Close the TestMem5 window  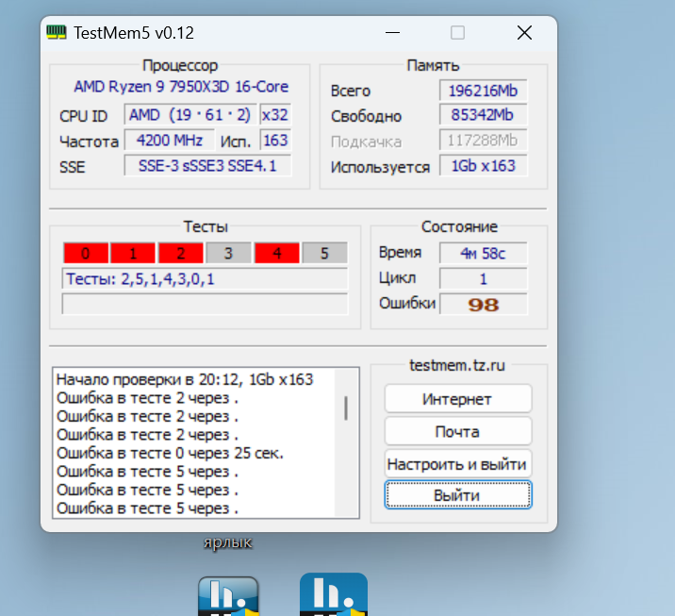524,33
